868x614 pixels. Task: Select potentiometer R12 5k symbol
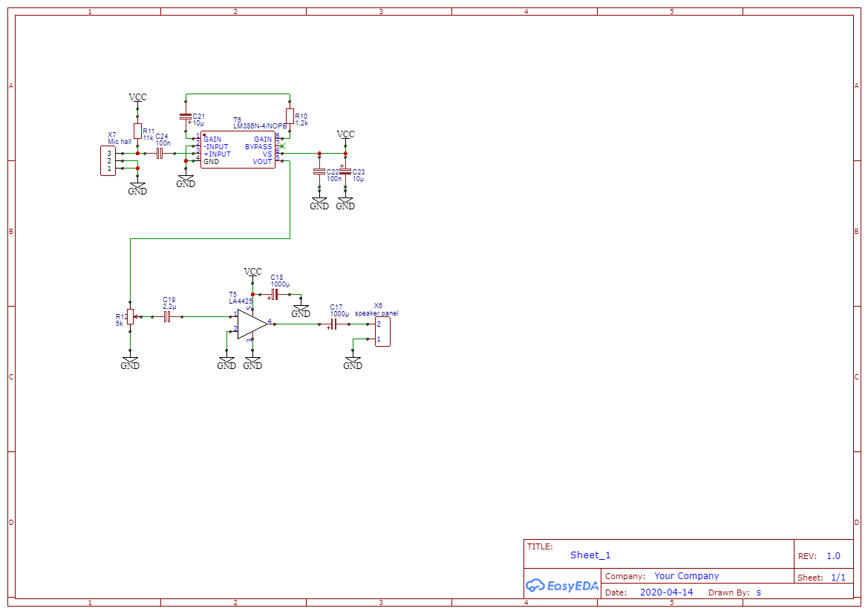131,317
